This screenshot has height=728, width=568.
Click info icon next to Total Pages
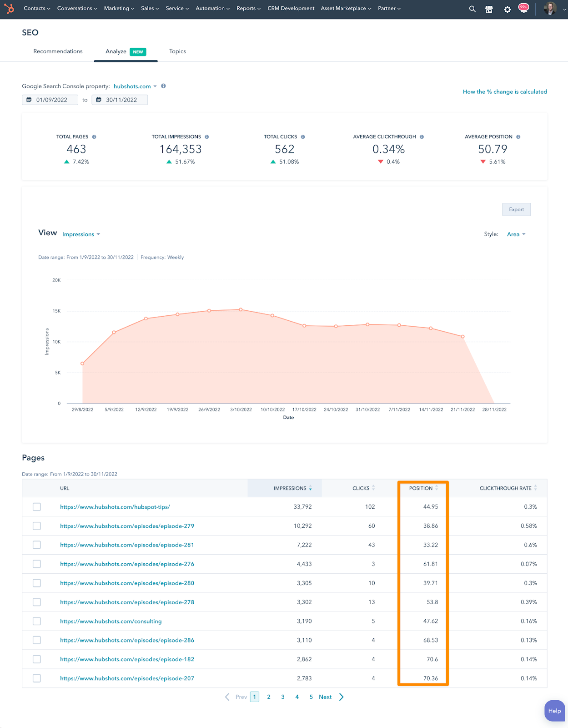pos(94,137)
